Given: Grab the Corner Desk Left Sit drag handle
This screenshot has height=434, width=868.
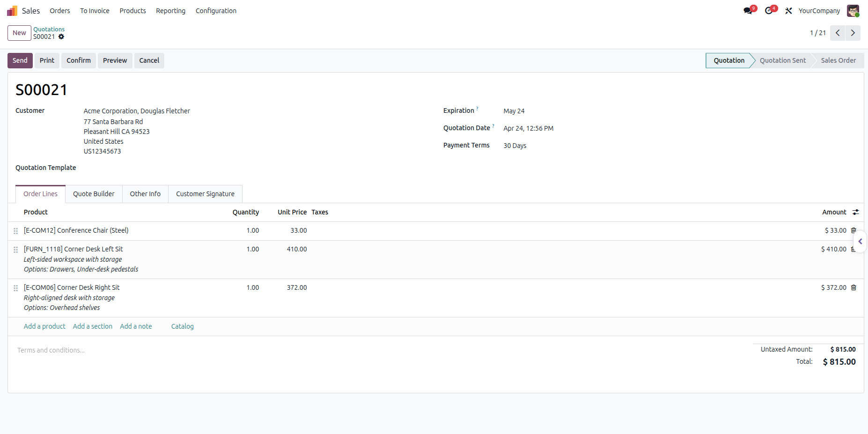Looking at the screenshot, I should pos(15,250).
